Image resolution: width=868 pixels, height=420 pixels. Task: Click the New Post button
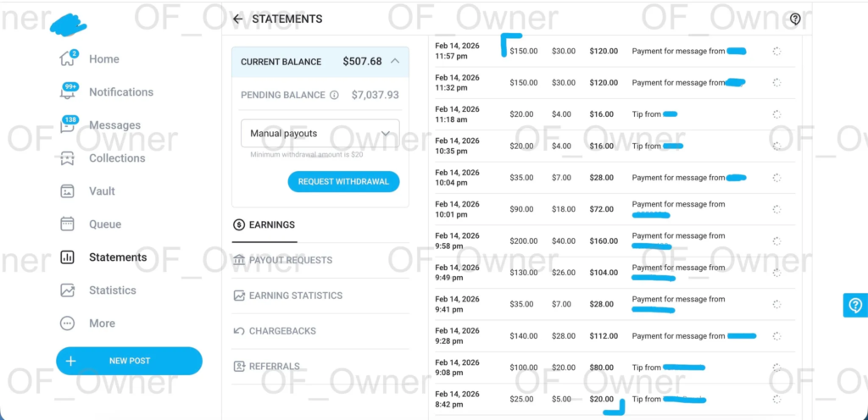pyautogui.click(x=129, y=361)
